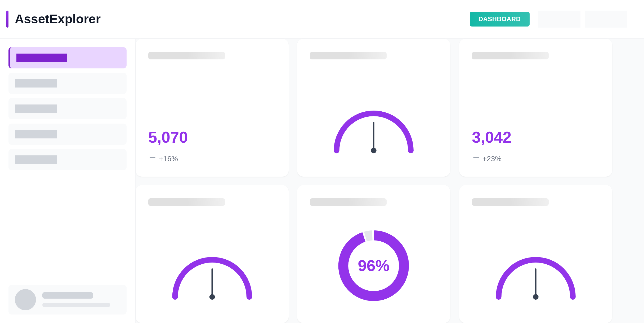Click the 3,042 metric value
Screen dimensions: 644x323
point(491,137)
